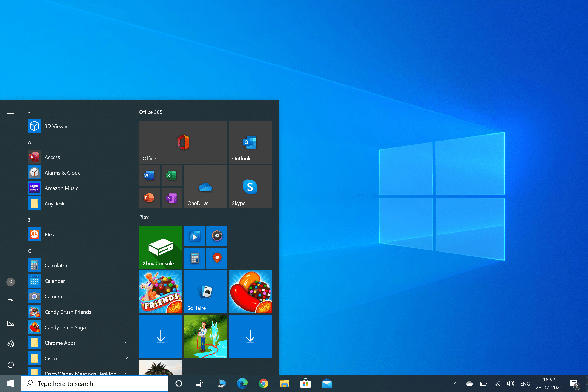Screen dimensions: 588x392
Task: Click the volume icon in system tray
Action: (510, 383)
